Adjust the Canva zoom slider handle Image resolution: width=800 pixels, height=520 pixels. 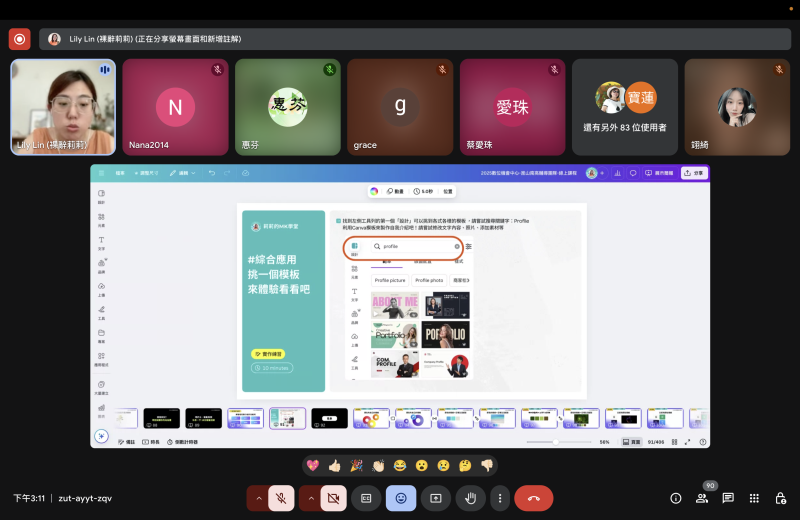click(x=556, y=442)
